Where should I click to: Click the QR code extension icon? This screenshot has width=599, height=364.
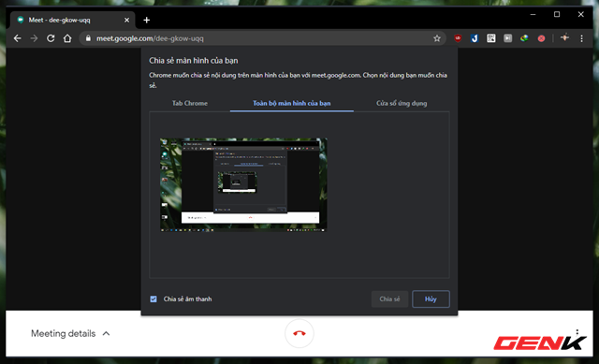490,38
